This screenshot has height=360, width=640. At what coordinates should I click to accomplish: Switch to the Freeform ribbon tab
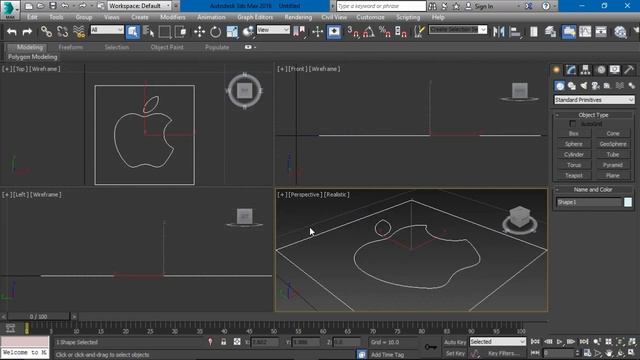click(71, 47)
